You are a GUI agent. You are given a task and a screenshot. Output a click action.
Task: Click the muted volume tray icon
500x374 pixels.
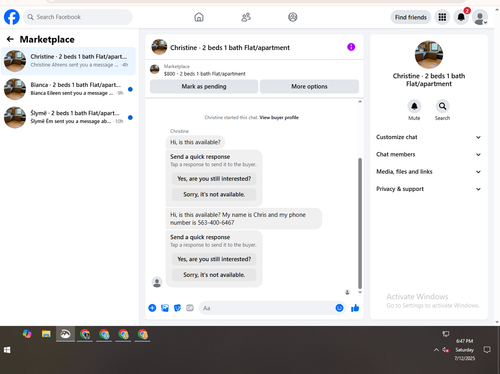(446, 350)
